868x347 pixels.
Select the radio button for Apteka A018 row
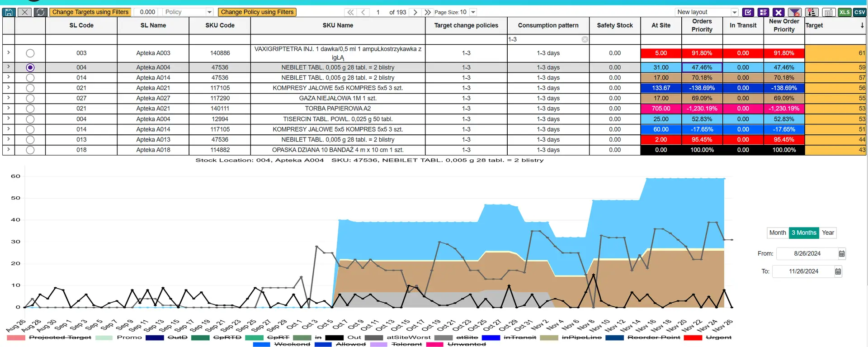[30, 150]
